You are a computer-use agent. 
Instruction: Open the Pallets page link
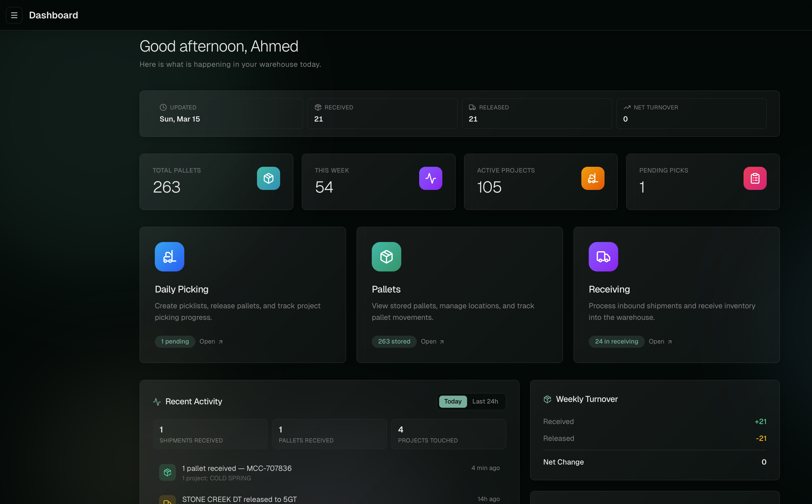[x=432, y=341]
